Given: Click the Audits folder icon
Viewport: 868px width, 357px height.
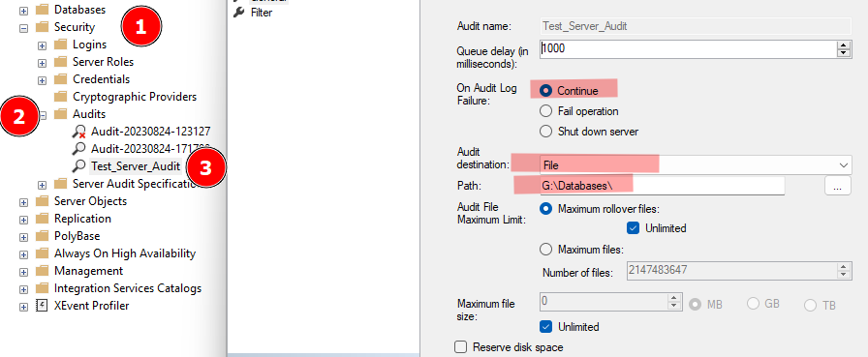Looking at the screenshot, I should pyautogui.click(x=60, y=114).
